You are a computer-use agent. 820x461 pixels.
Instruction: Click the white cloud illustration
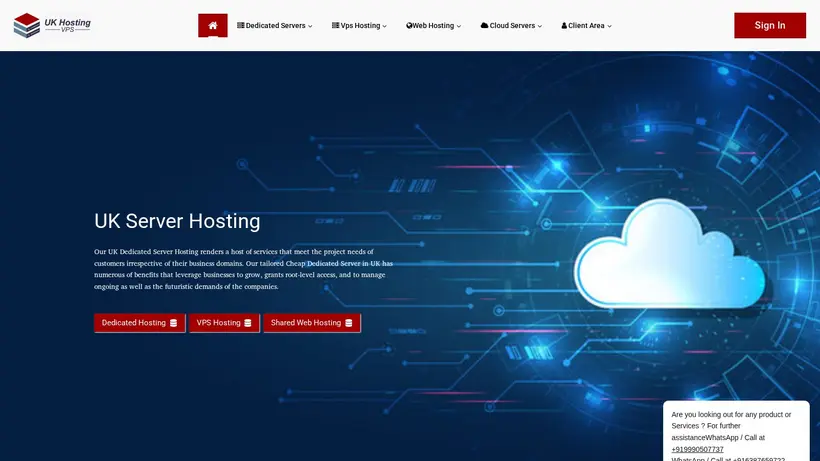[669, 253]
